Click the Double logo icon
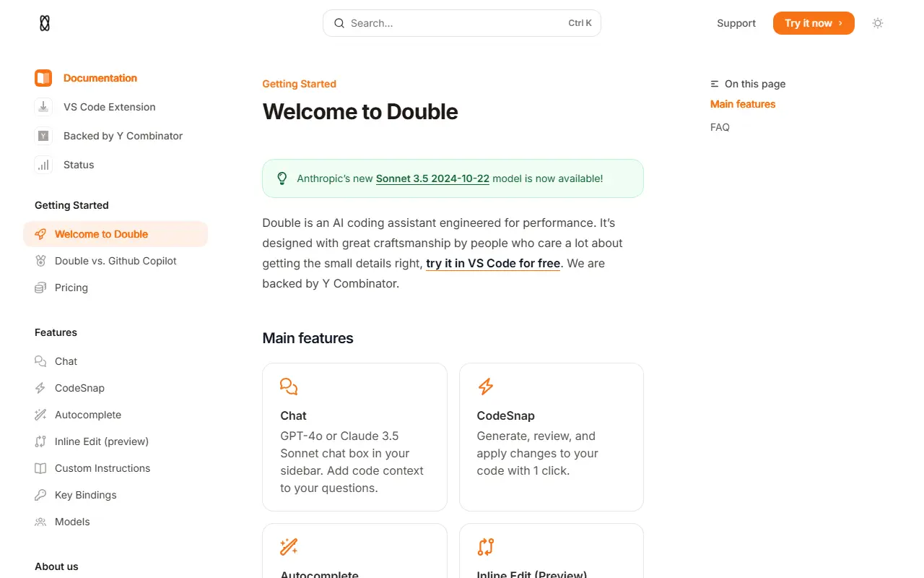 click(x=45, y=23)
